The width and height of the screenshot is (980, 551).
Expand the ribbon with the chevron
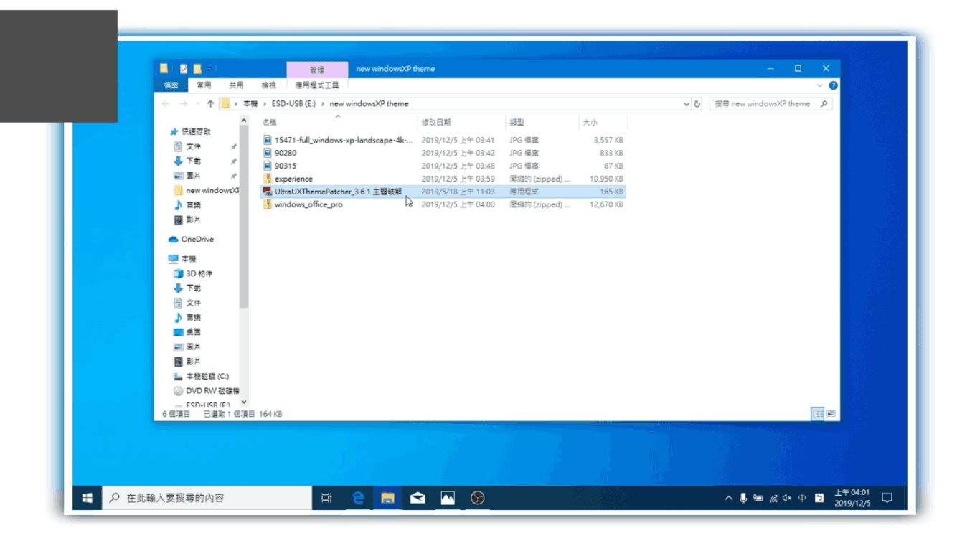coord(820,85)
